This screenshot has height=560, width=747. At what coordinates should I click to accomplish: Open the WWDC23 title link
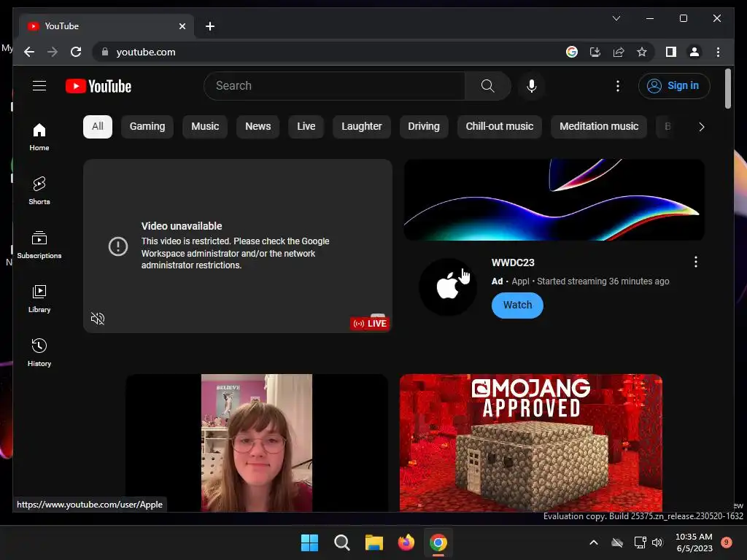pyautogui.click(x=513, y=262)
